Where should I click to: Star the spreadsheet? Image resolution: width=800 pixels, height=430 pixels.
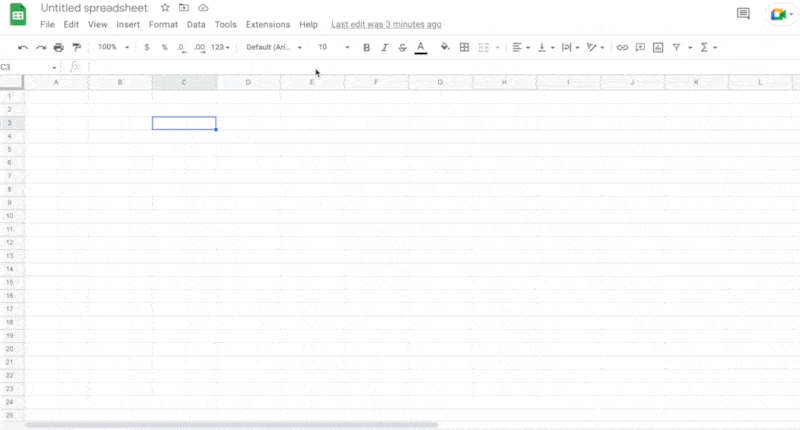165,8
